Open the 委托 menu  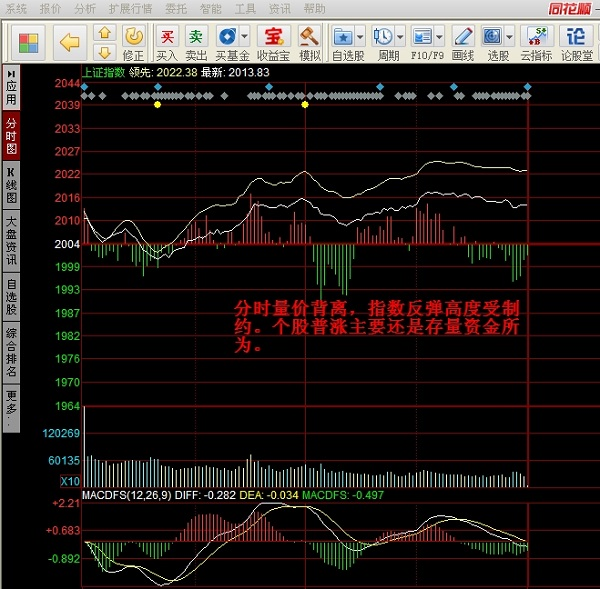[x=176, y=9]
